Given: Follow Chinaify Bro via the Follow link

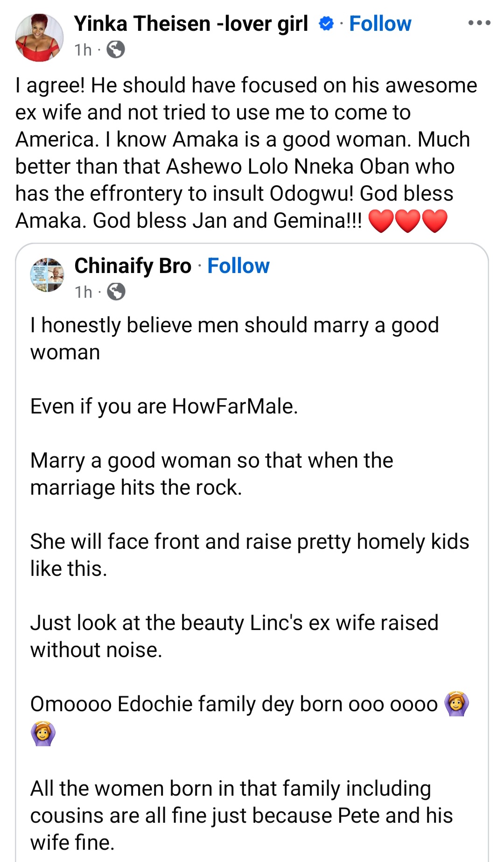Looking at the screenshot, I should click(239, 266).
